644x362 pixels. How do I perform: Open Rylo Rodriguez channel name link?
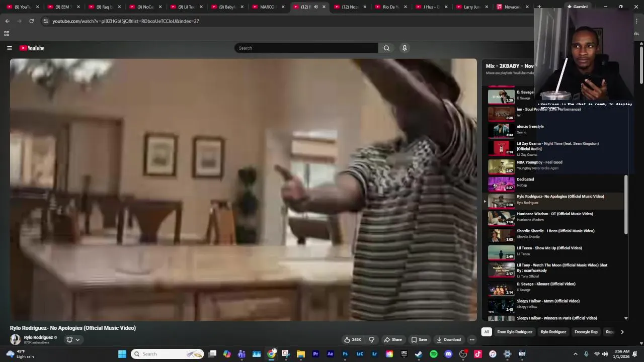tap(38, 337)
